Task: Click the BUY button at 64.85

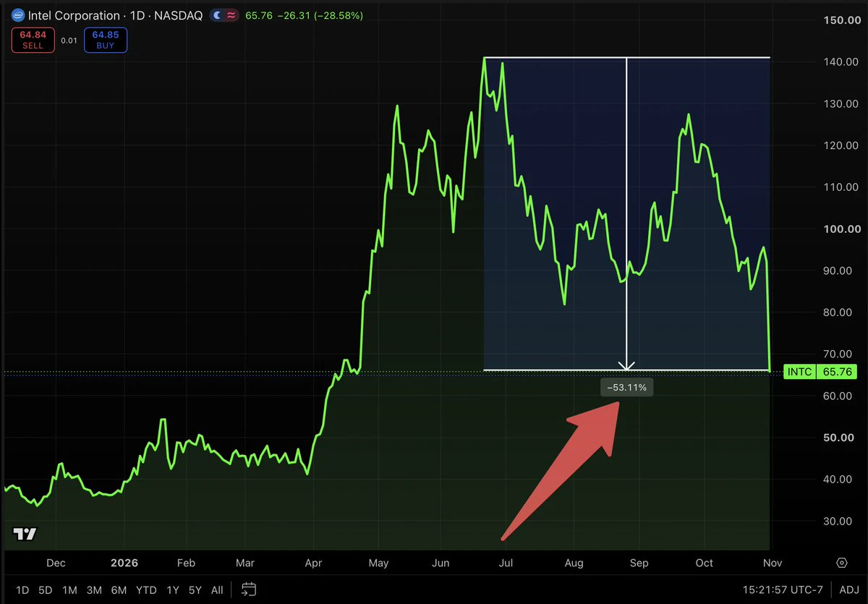Action: pyautogui.click(x=106, y=40)
